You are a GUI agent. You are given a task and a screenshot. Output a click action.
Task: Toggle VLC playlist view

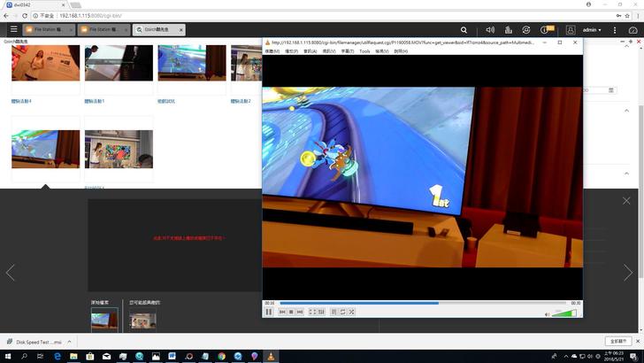333,312
